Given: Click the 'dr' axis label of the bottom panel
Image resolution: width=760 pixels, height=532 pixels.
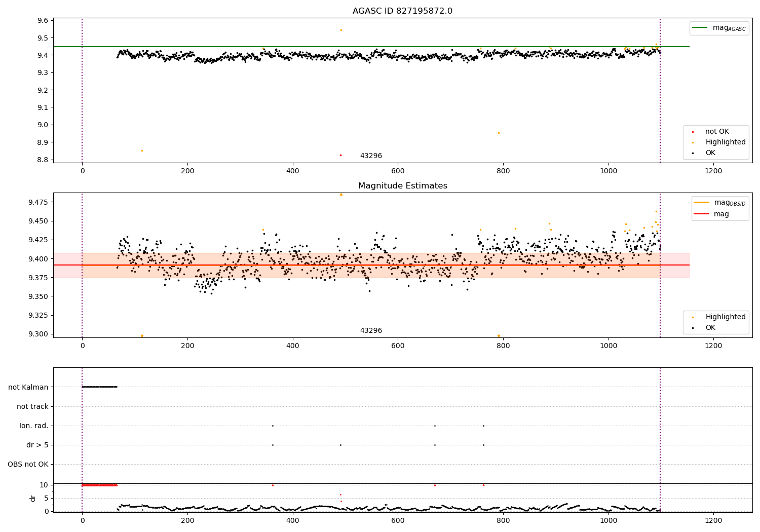Looking at the screenshot, I should point(33,498).
